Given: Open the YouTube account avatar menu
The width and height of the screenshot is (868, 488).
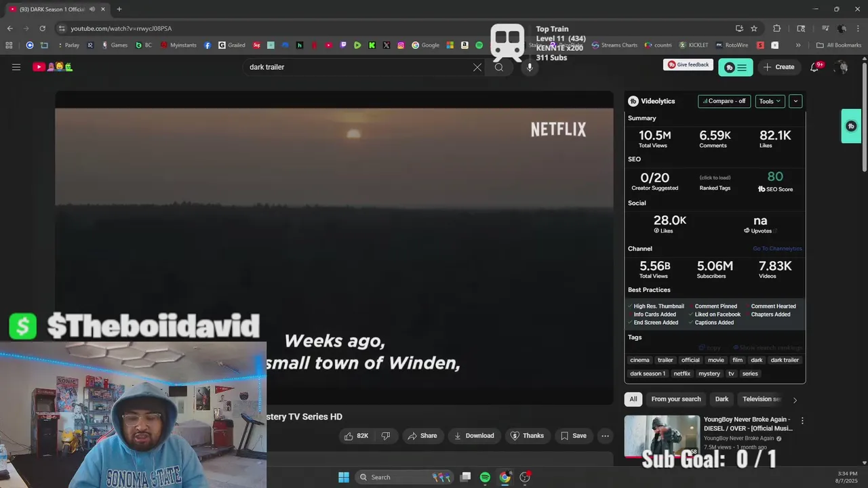Looking at the screenshot, I should coord(842,67).
